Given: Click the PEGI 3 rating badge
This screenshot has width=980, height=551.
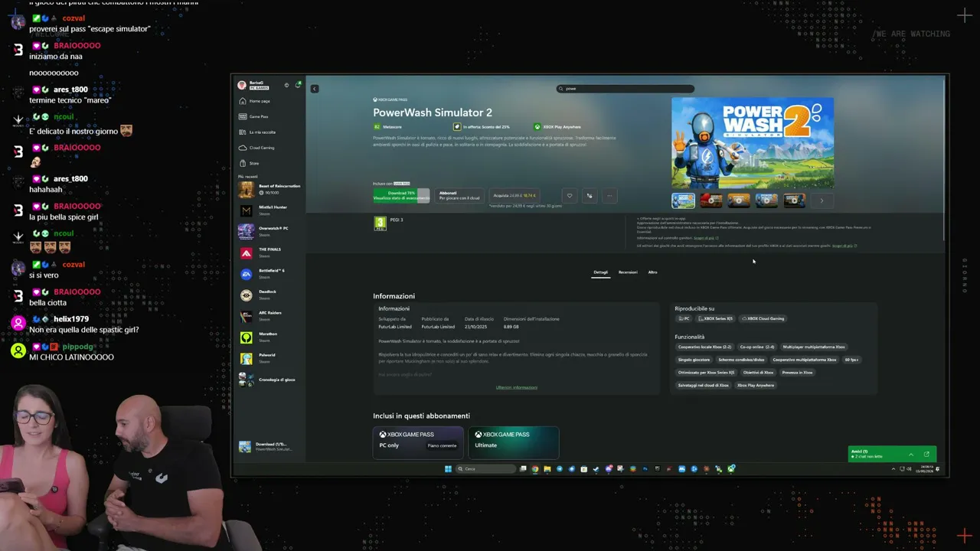Looking at the screenshot, I should [380, 223].
